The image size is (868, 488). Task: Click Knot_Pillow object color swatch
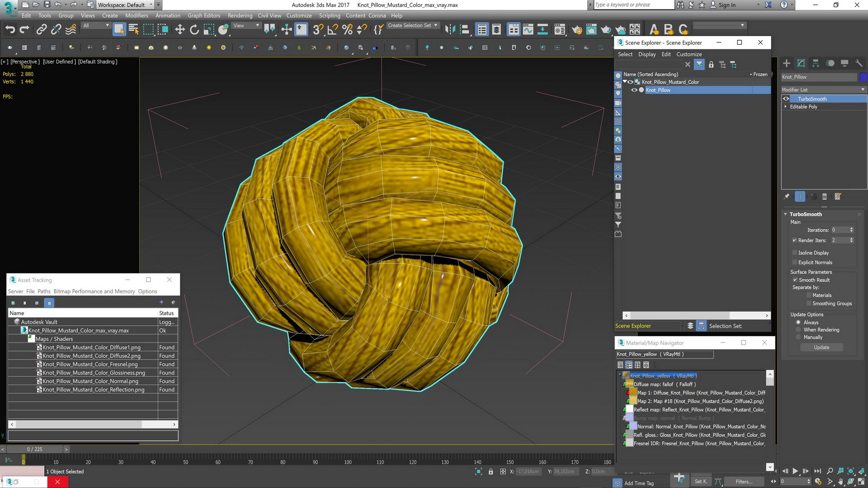(x=863, y=77)
